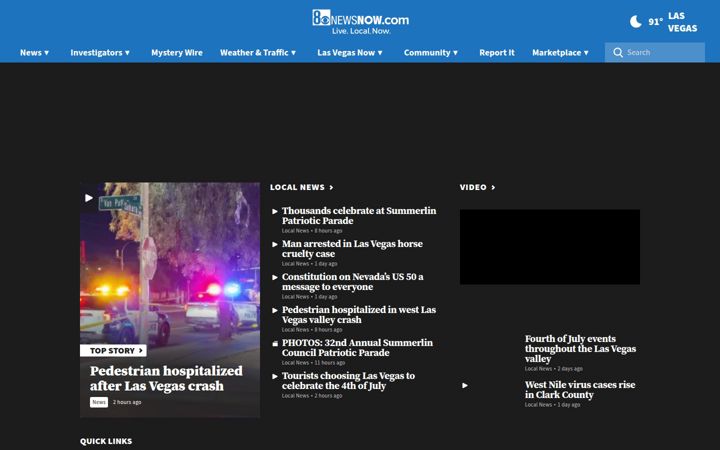Viewport: 720px width, 450px height.
Task: Click play icon beside west valley crash story
Action: point(275,310)
